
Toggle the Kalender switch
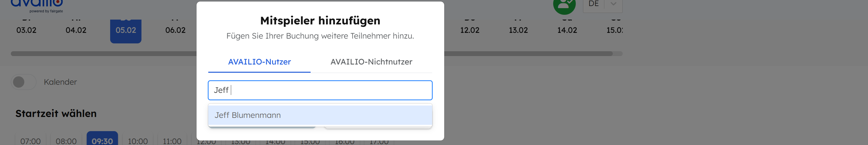coord(23,82)
